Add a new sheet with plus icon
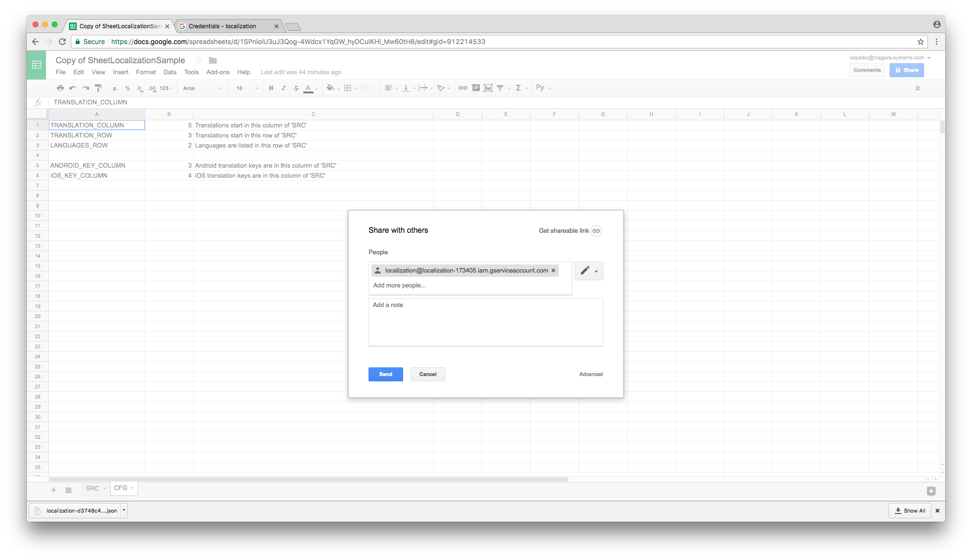Screen dimensions: 972x560 pyautogui.click(x=54, y=490)
